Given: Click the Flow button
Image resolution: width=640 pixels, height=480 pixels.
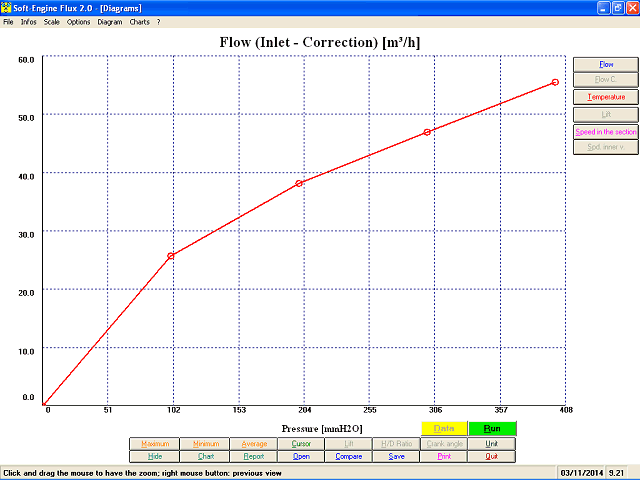Looking at the screenshot, I should coord(606,64).
